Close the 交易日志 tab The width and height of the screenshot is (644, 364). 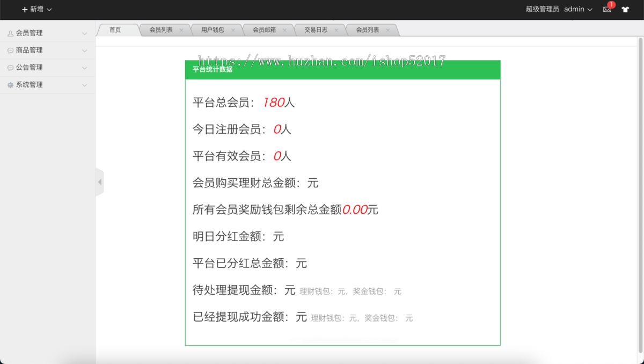(336, 30)
